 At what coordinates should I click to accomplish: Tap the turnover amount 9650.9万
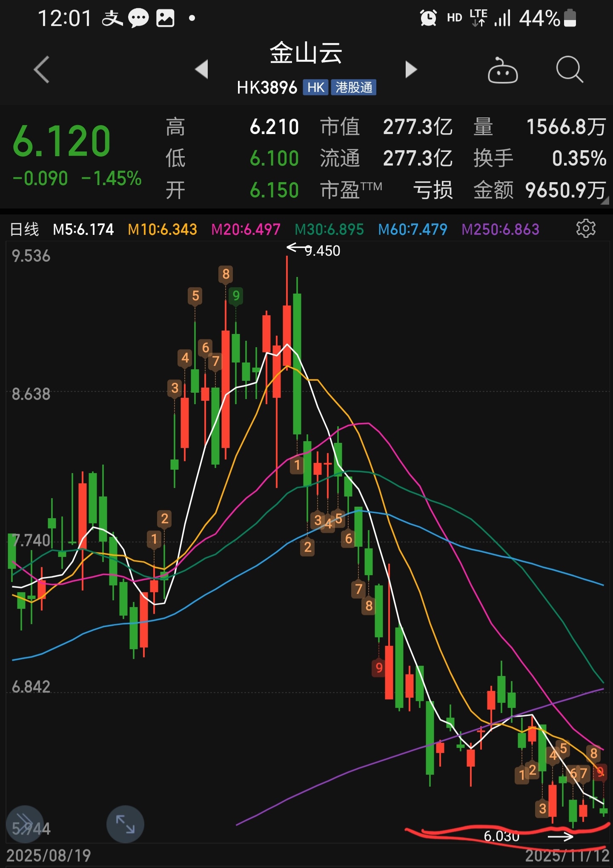(x=566, y=190)
